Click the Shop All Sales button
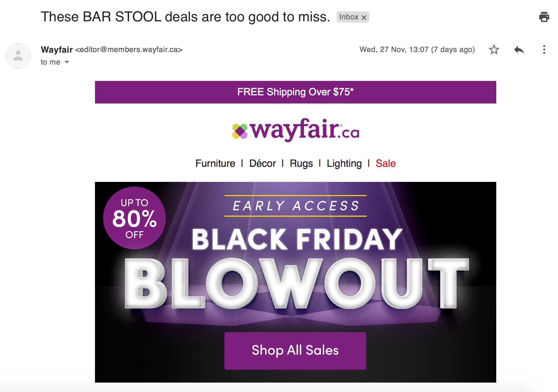 pyautogui.click(x=295, y=351)
